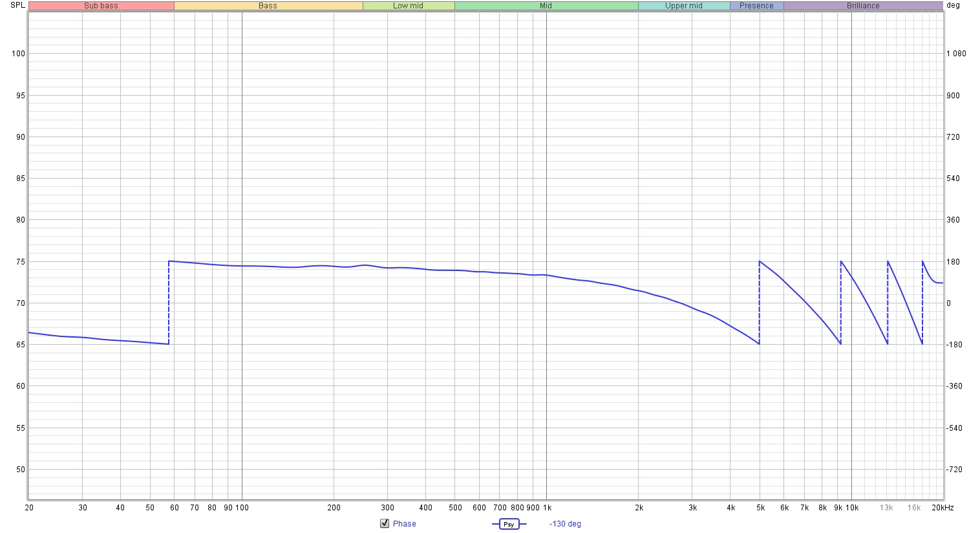This screenshot has height=533, width=980.
Task: Click the 540 degree axis value
Action: pos(953,179)
